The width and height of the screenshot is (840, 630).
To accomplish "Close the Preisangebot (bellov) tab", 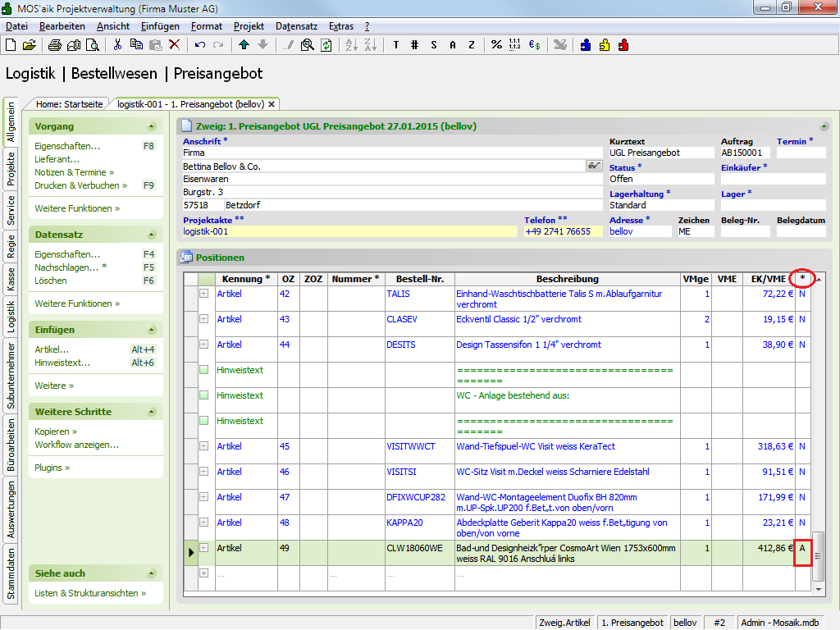I will [x=272, y=104].
